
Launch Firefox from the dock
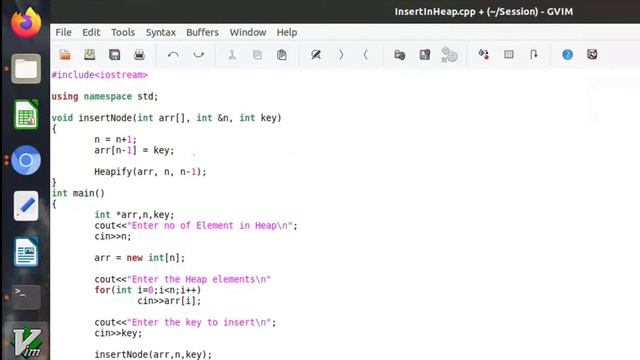pyautogui.click(x=26, y=23)
